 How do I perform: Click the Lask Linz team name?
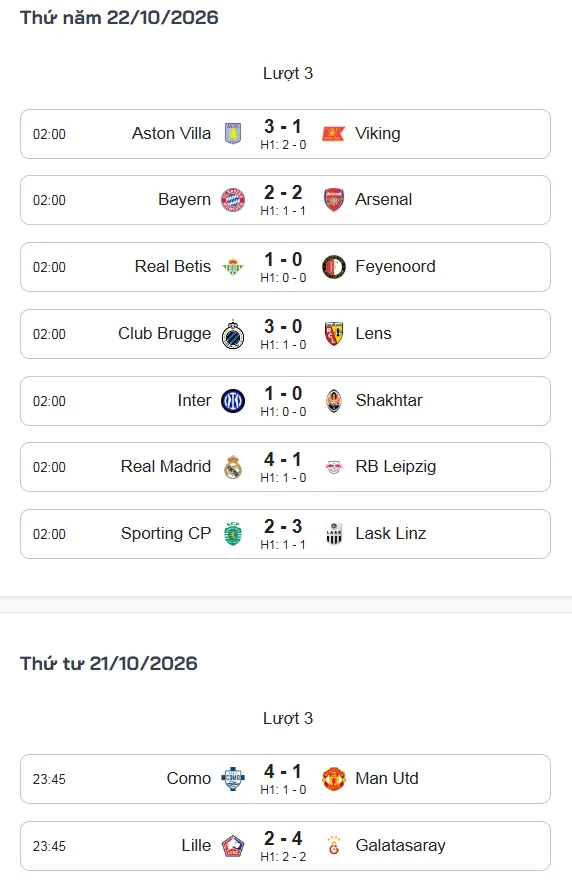tap(391, 533)
